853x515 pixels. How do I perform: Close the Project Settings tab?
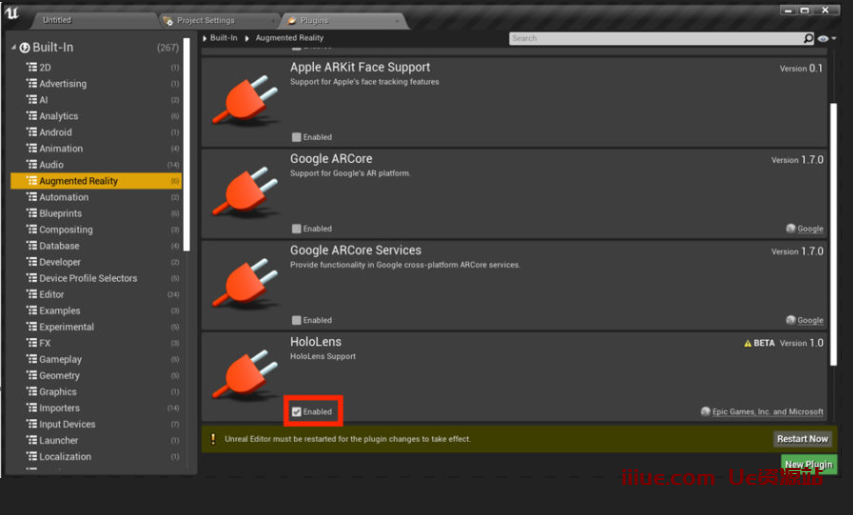[x=273, y=21]
